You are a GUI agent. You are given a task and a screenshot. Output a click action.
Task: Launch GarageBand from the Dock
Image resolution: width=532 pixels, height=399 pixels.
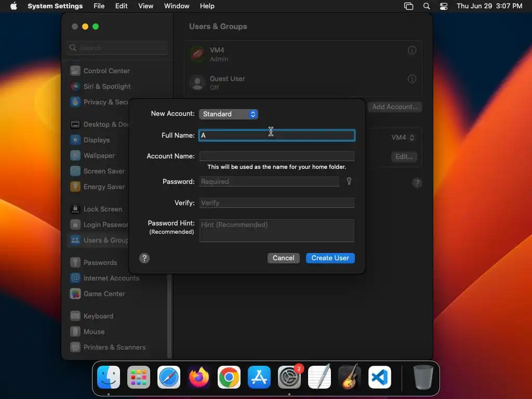[350, 377]
